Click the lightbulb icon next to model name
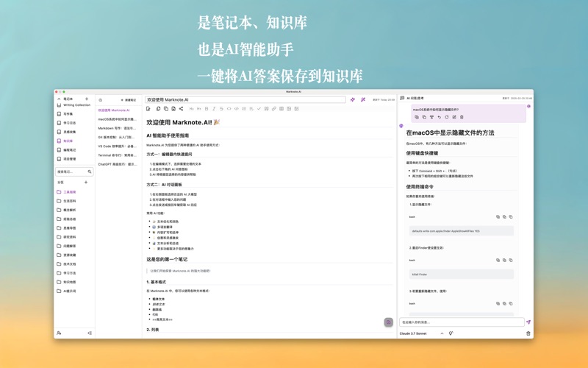The height and width of the screenshot is (368, 588). pos(451,333)
